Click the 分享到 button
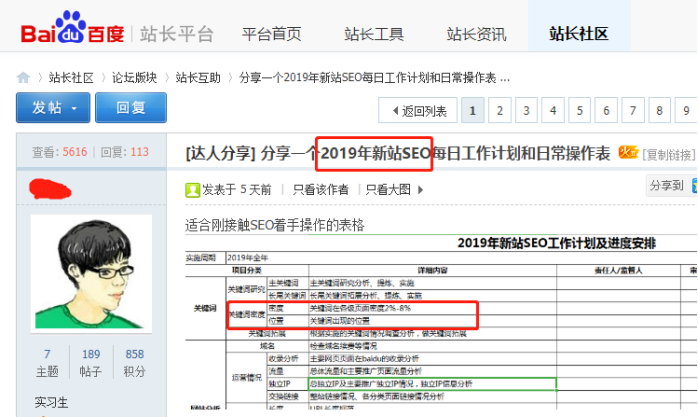Screen dimensions: 698x417 pos(671,185)
